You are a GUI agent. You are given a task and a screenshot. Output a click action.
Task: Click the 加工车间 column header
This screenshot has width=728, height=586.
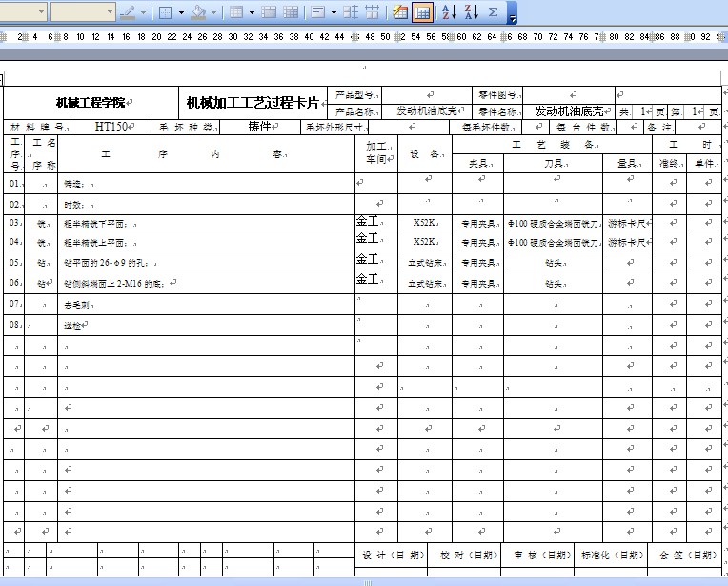376,153
